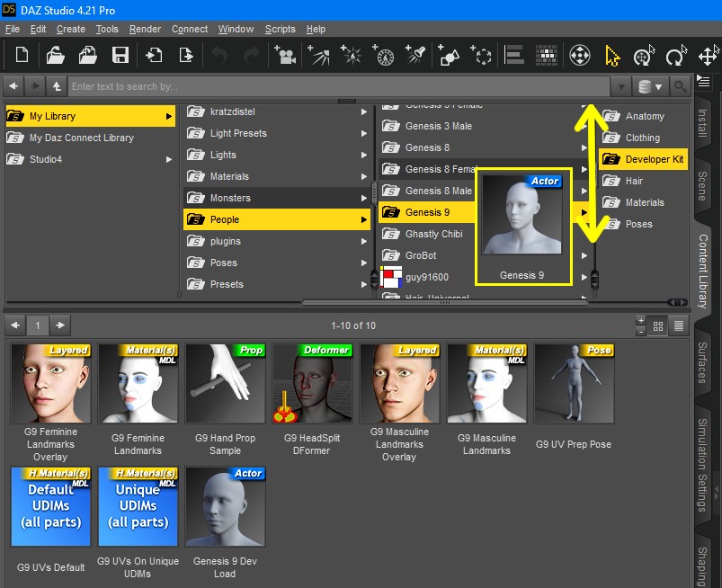
Task: Click the Export icon in the toolbar
Action: click(186, 56)
